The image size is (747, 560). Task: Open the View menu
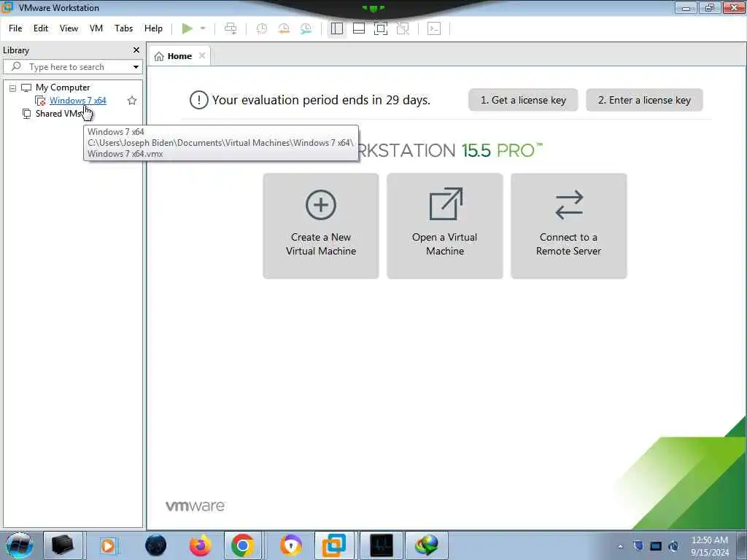click(x=69, y=28)
